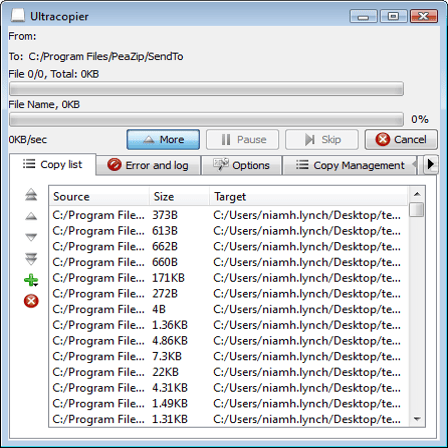Select the row with size 660B

[x=228, y=262]
